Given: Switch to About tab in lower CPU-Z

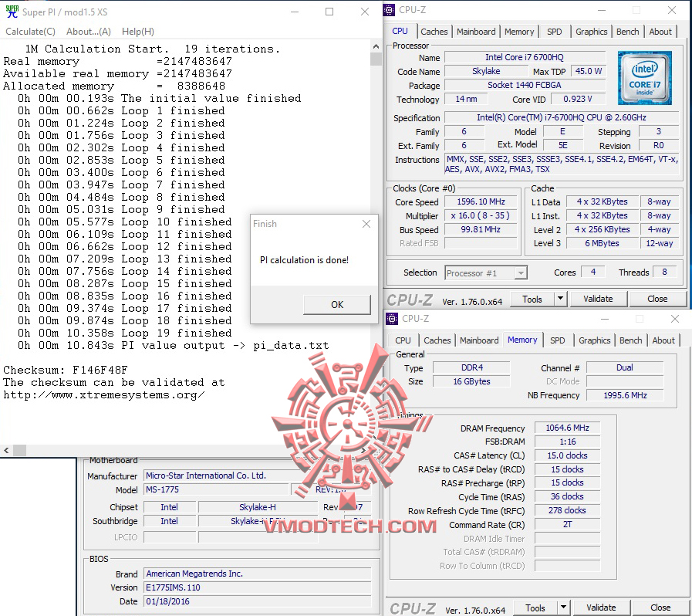Looking at the screenshot, I should pyautogui.click(x=663, y=340).
